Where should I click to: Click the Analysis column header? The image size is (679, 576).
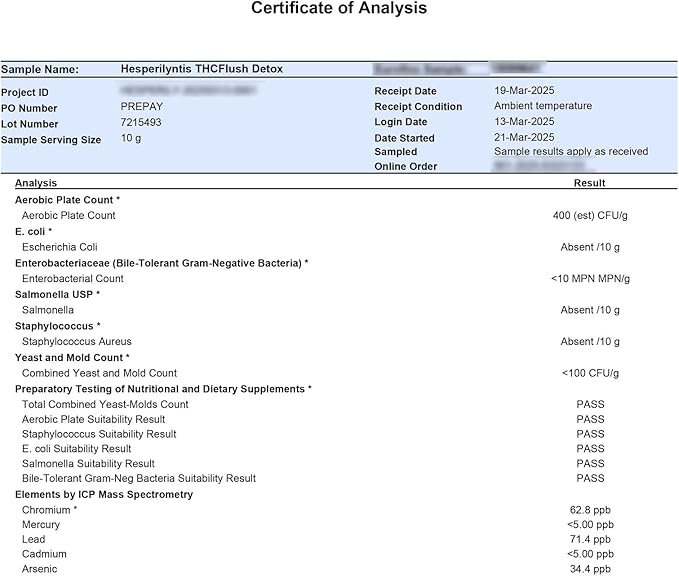[36, 183]
